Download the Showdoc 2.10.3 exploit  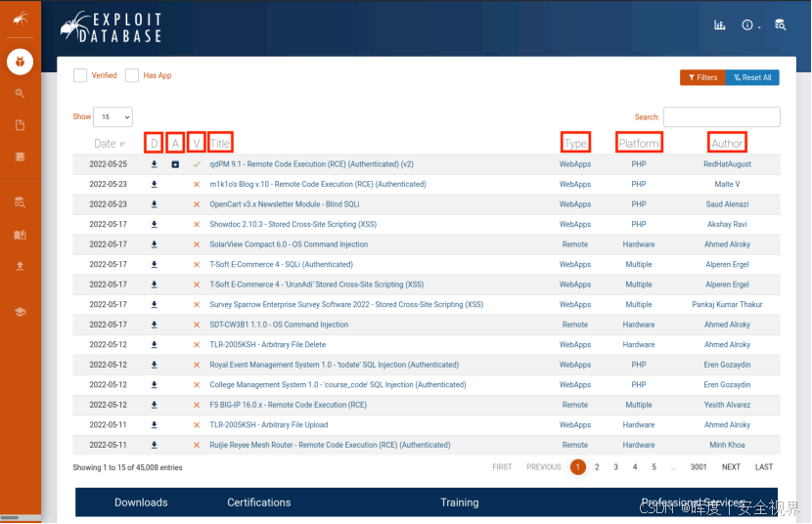point(154,225)
